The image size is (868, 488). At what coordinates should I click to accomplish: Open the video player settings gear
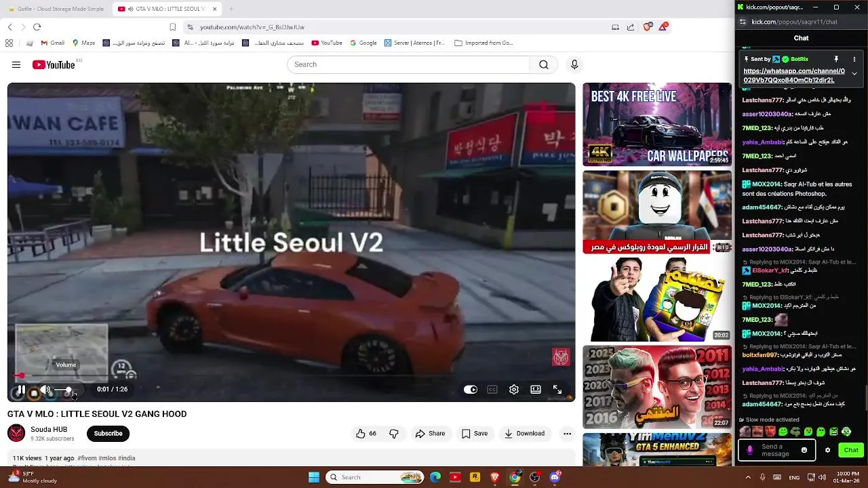click(x=514, y=390)
